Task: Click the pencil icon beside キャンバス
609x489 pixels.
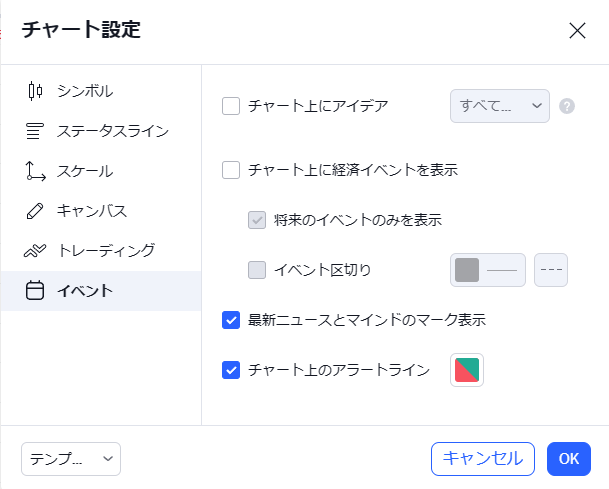Action: (35, 211)
